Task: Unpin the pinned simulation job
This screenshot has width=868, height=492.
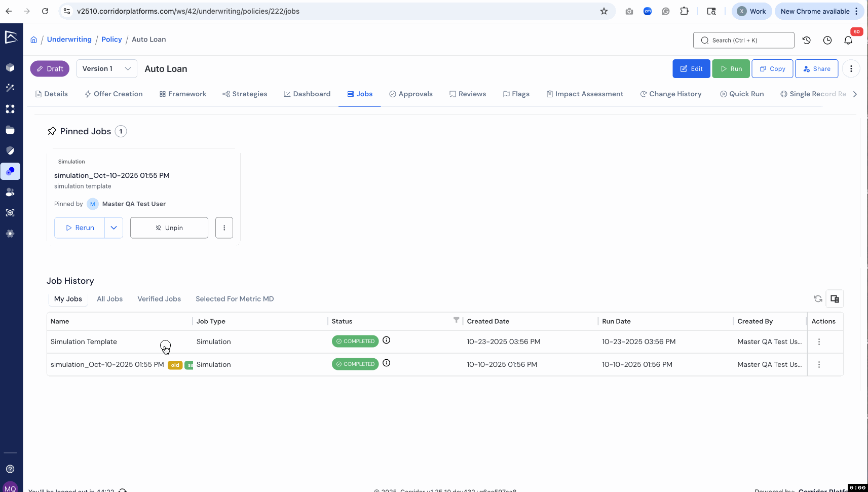Action: click(x=169, y=228)
